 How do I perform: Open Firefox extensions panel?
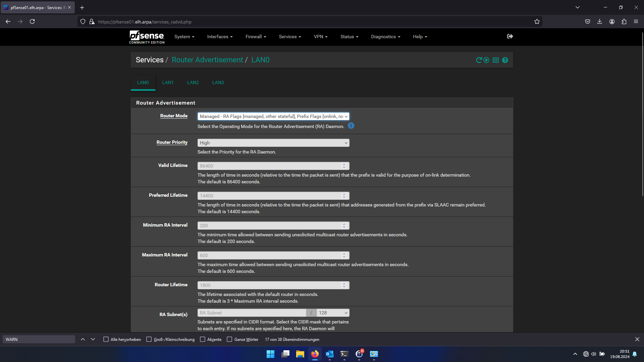point(624,21)
